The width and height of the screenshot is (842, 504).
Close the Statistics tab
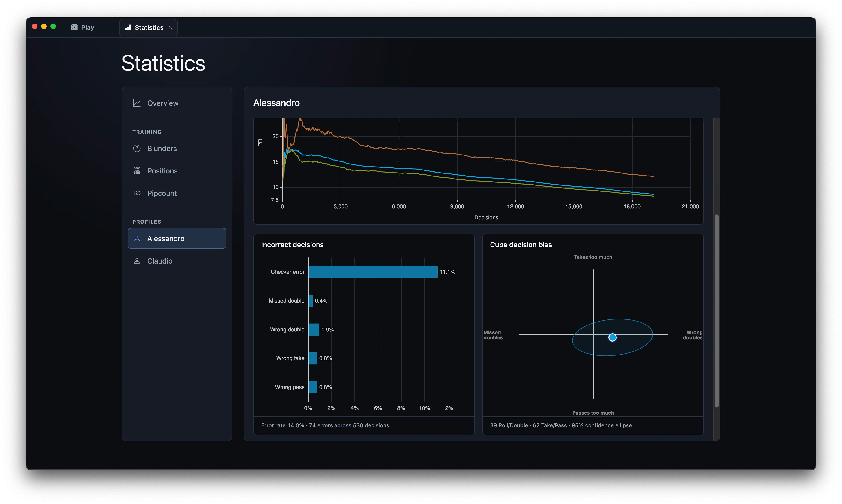(x=171, y=27)
